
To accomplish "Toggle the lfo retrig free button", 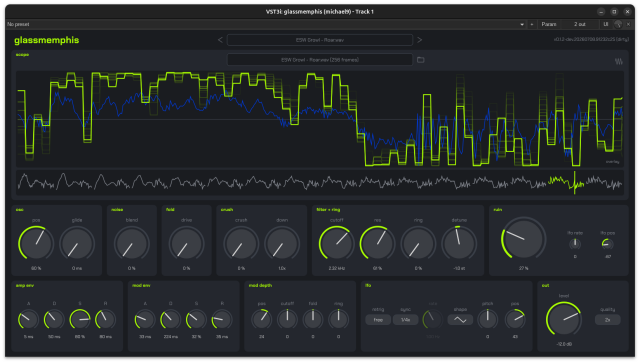I will [378, 320].
